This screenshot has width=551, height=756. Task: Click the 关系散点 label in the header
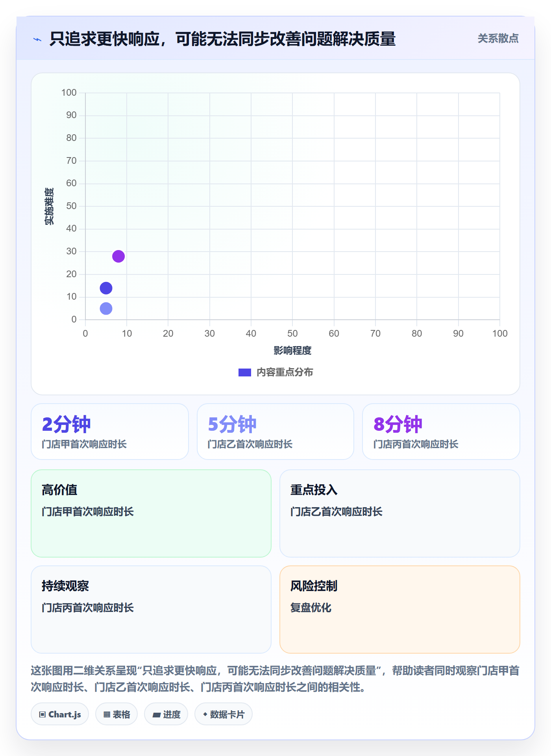pos(498,39)
